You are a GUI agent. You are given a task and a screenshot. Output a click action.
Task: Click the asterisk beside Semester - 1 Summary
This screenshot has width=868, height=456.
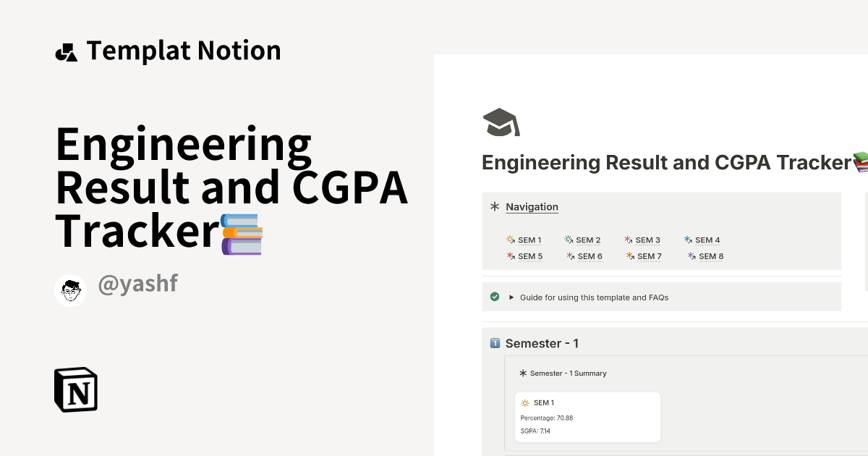point(523,373)
